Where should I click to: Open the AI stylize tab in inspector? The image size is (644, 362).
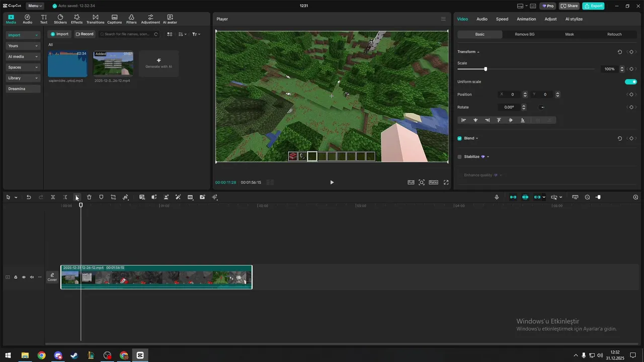[x=574, y=19]
